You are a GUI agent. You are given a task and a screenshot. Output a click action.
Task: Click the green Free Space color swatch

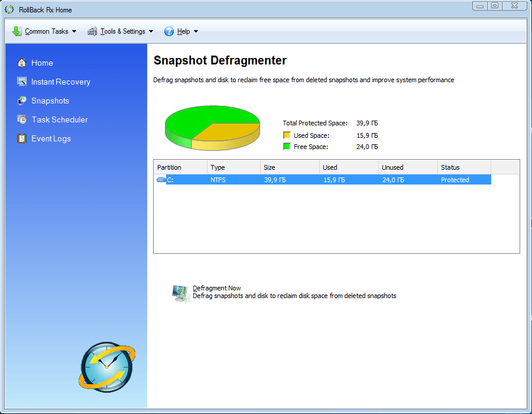pyautogui.click(x=287, y=146)
